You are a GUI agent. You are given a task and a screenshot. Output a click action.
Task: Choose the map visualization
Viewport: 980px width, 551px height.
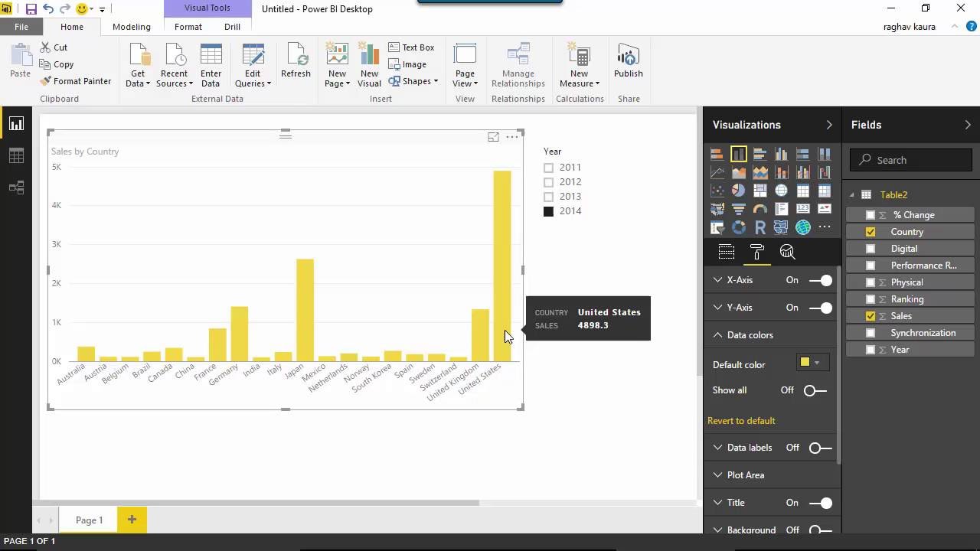pyautogui.click(x=781, y=191)
